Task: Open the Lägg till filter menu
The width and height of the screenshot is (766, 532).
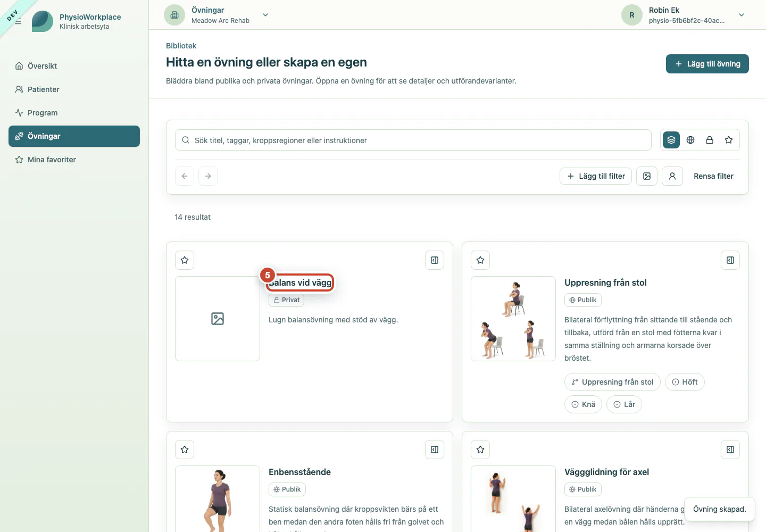Action: click(596, 176)
